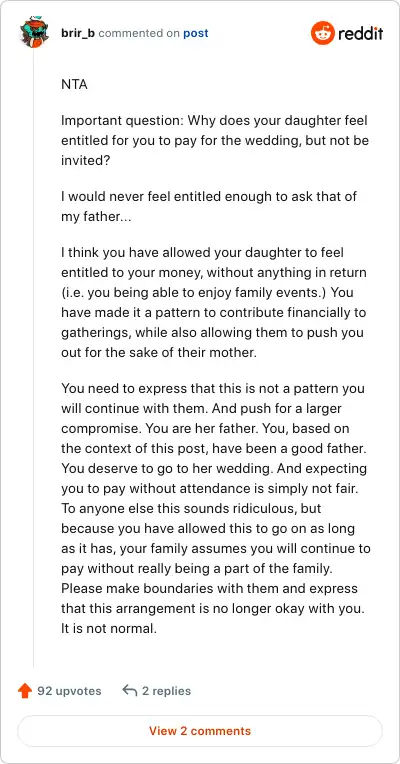The height and width of the screenshot is (764, 400).
Task: Click the "Please make boundaries with them" line
Action: pyautogui.click(x=209, y=589)
